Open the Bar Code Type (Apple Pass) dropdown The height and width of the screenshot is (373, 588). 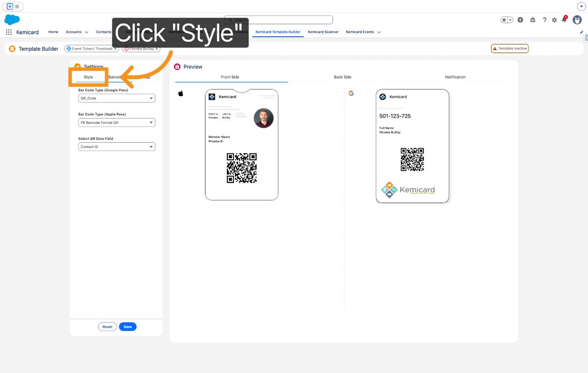pos(117,123)
